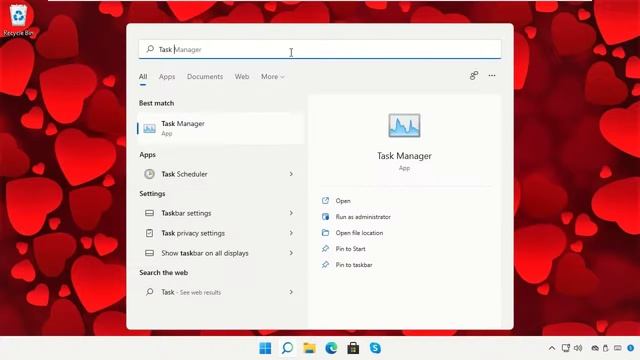Expand the Task web results arrow

click(291, 292)
